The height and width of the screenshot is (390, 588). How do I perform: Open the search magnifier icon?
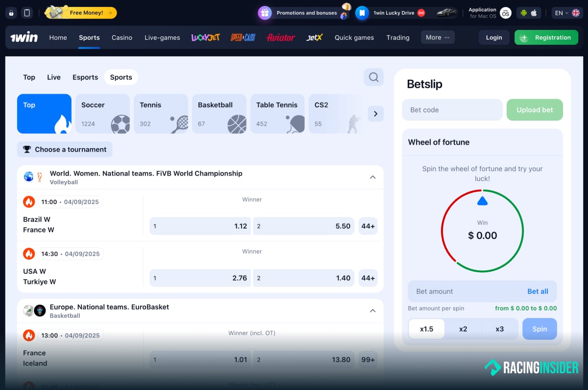(374, 77)
